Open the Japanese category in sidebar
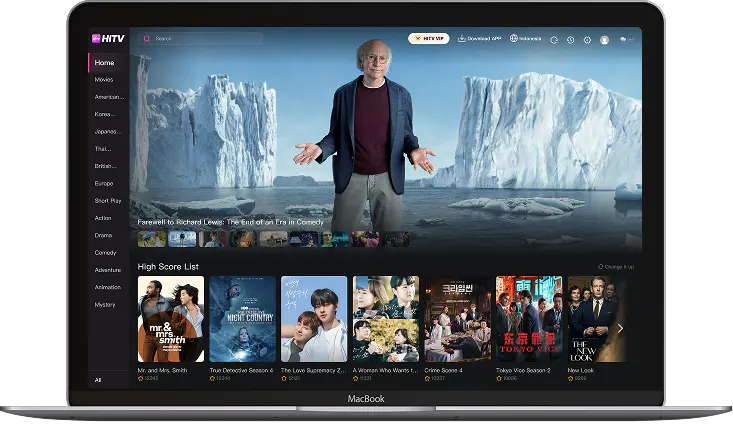 pyautogui.click(x=108, y=132)
